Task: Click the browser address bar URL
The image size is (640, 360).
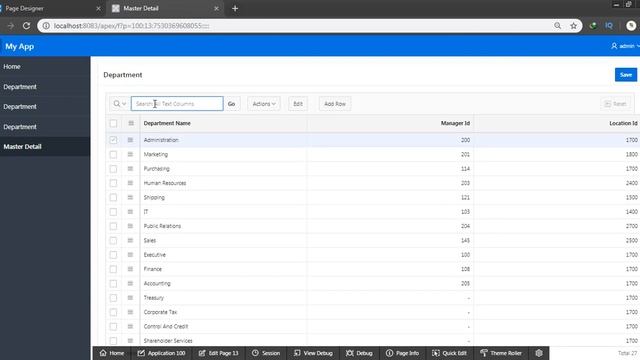Action: tap(131, 26)
